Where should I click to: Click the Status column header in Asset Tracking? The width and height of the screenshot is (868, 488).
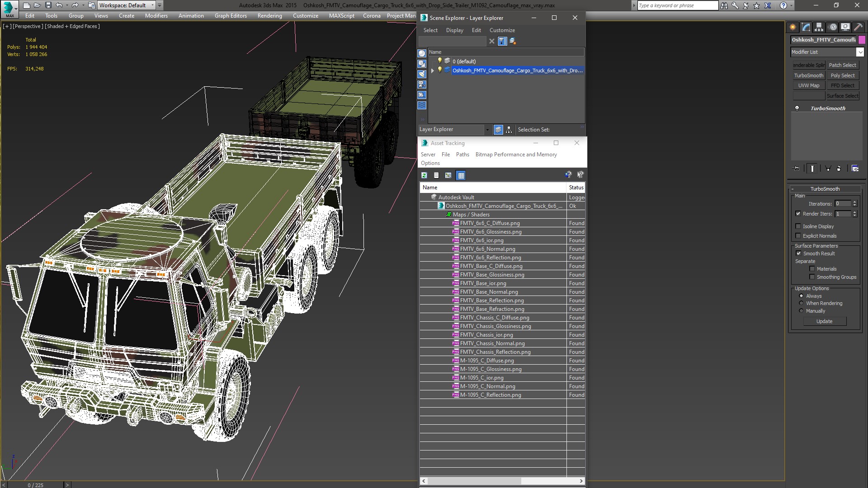[576, 188]
